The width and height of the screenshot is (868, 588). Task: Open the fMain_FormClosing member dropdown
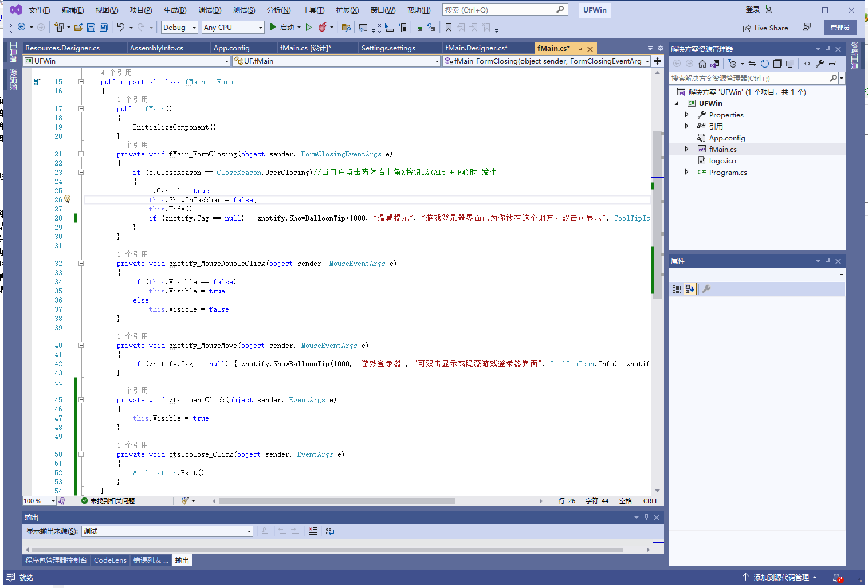(547, 61)
